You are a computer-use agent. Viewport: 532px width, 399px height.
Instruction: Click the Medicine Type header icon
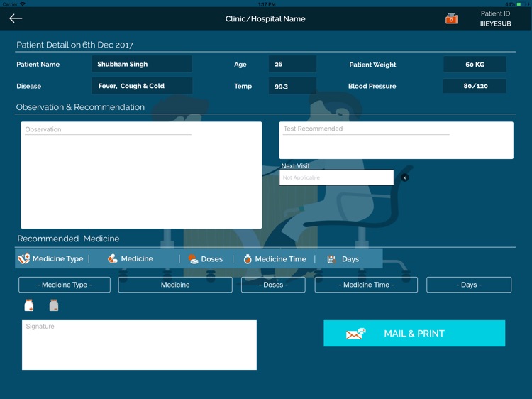(x=23, y=258)
